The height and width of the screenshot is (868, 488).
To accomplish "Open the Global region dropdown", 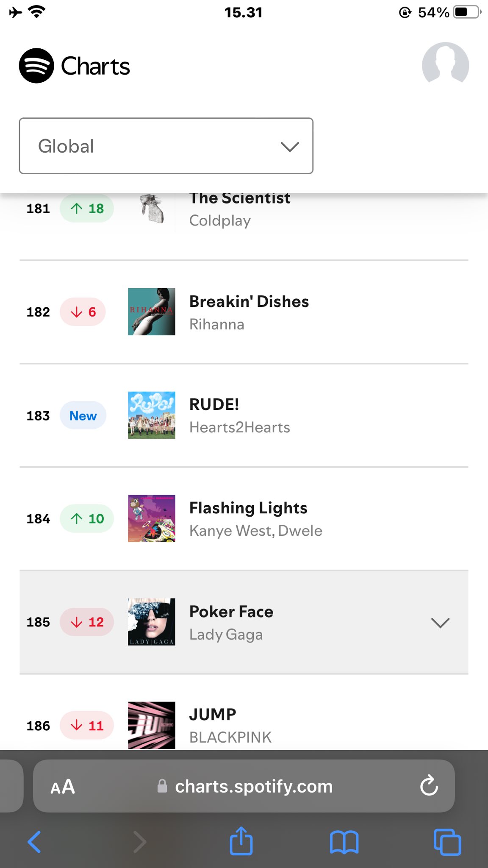I will [166, 146].
